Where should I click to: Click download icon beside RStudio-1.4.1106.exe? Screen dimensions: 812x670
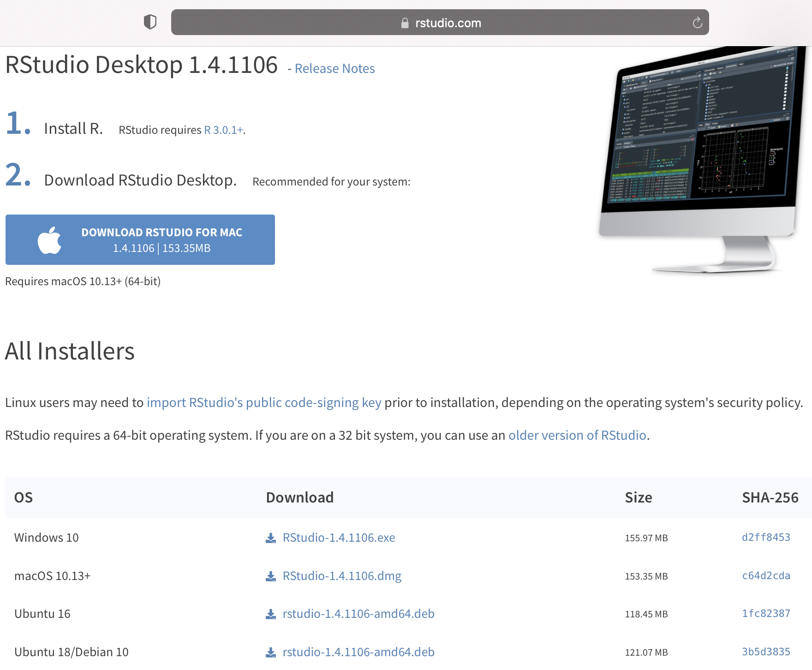(271, 538)
